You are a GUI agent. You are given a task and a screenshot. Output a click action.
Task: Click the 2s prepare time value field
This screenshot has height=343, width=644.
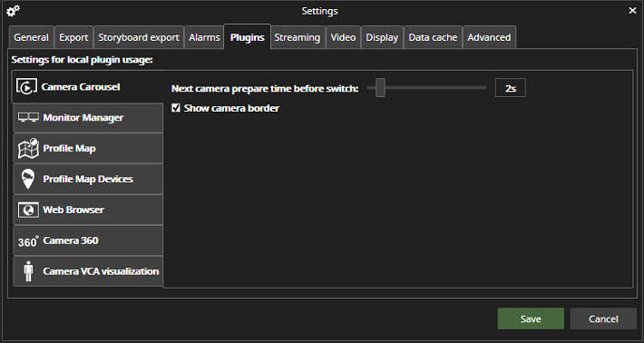coord(510,88)
